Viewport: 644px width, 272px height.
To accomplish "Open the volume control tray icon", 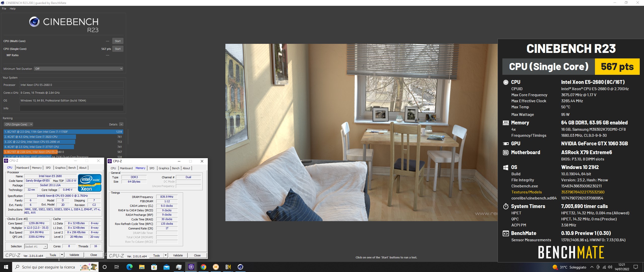I will pos(610,267).
